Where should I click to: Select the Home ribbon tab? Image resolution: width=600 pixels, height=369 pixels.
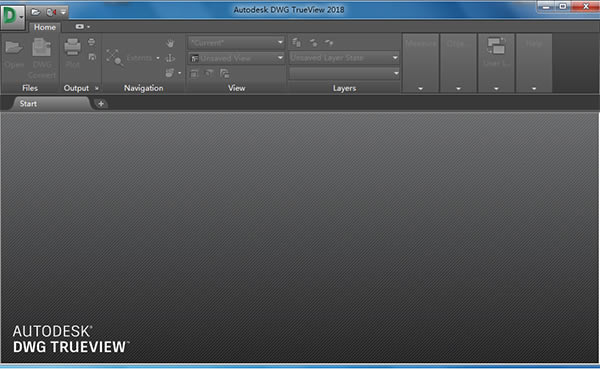45,27
